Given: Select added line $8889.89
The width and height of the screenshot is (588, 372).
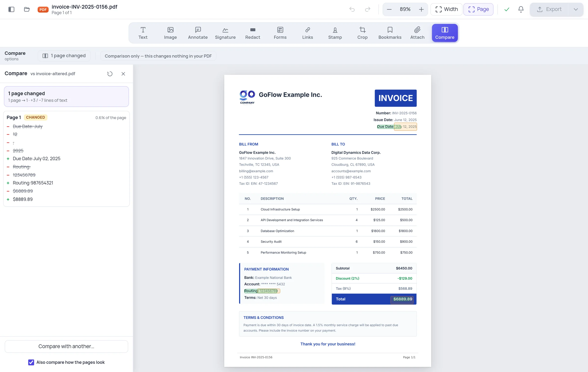Looking at the screenshot, I should tap(23, 199).
